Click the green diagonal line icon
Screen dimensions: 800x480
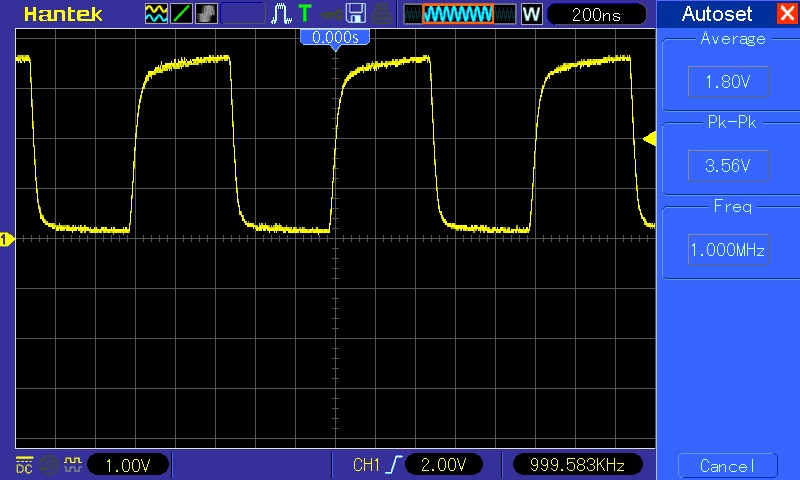coord(182,14)
